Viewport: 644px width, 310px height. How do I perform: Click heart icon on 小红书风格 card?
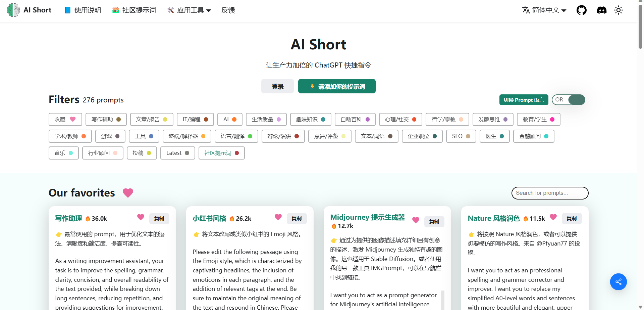click(x=278, y=217)
